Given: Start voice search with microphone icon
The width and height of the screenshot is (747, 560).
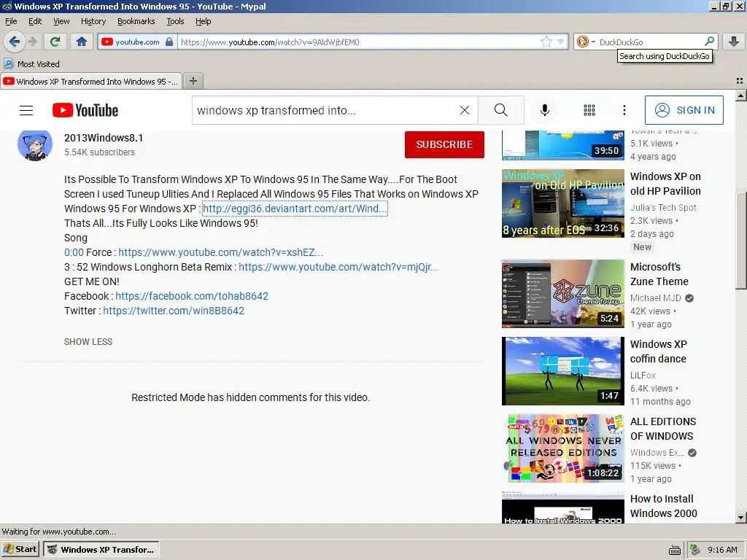Looking at the screenshot, I should 544,111.
